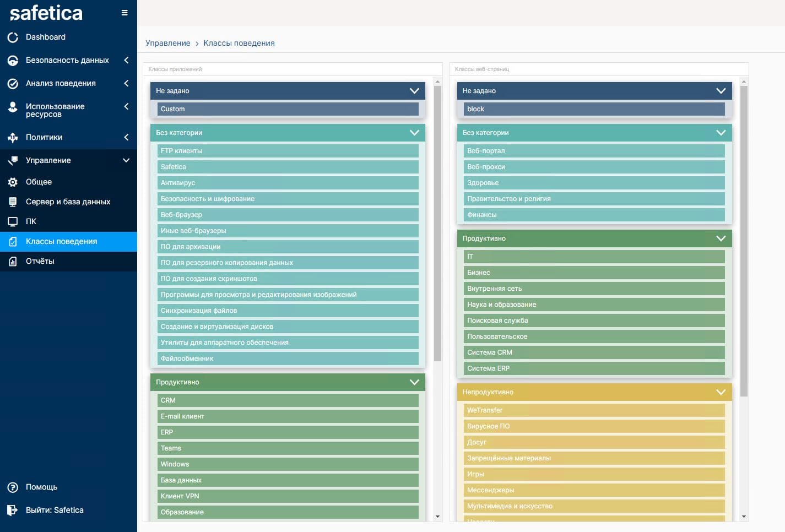Screen dimensions: 785x532
Task: Click the policies icon in sidebar
Action: click(13, 138)
